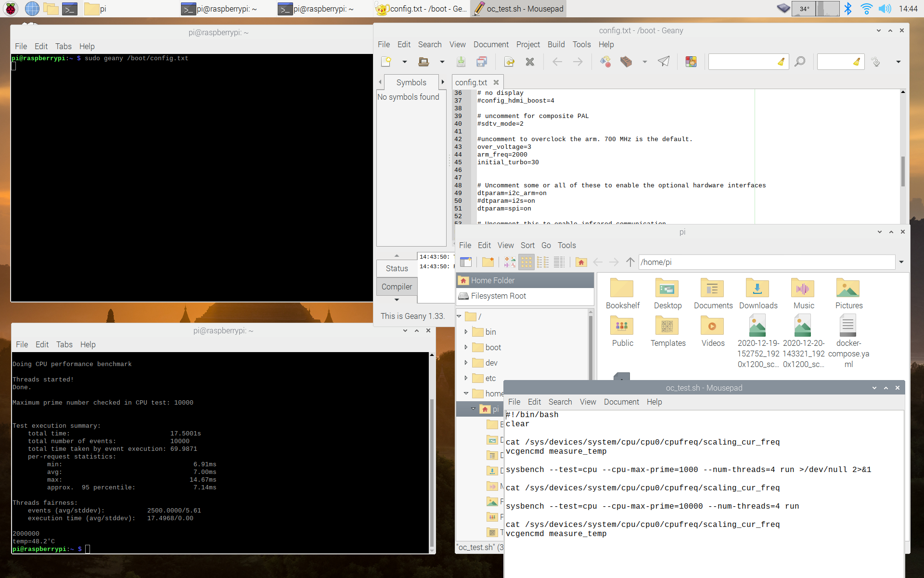The width and height of the screenshot is (924, 578).
Task: Select the Compiler tab in Geany
Action: coord(397,287)
